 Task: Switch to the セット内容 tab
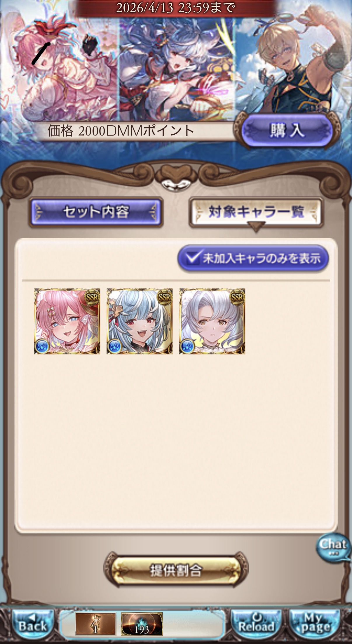tap(96, 212)
